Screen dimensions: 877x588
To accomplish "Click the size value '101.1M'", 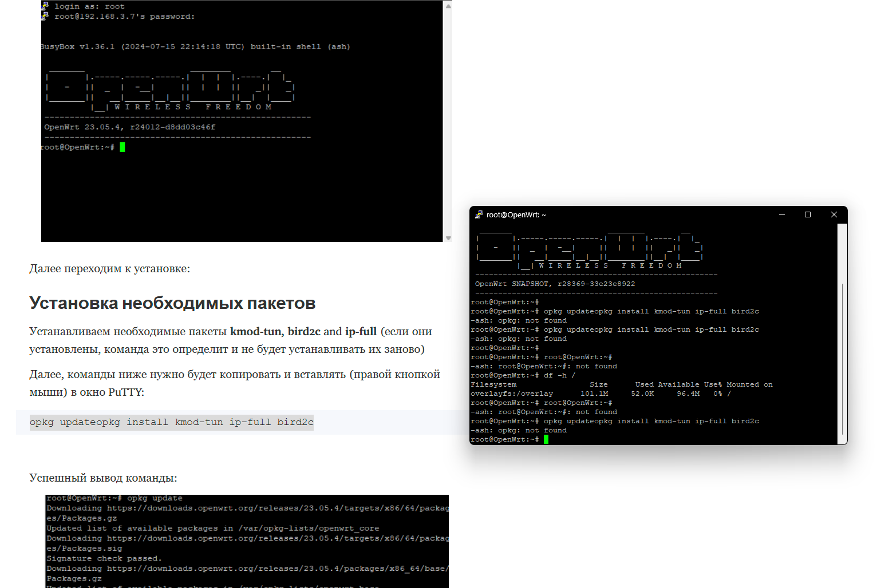I will pos(594,394).
